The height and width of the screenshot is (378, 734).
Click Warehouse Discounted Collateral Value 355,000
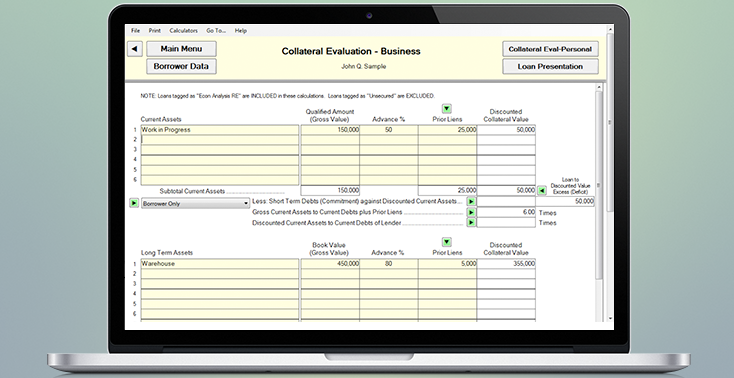tap(506, 264)
